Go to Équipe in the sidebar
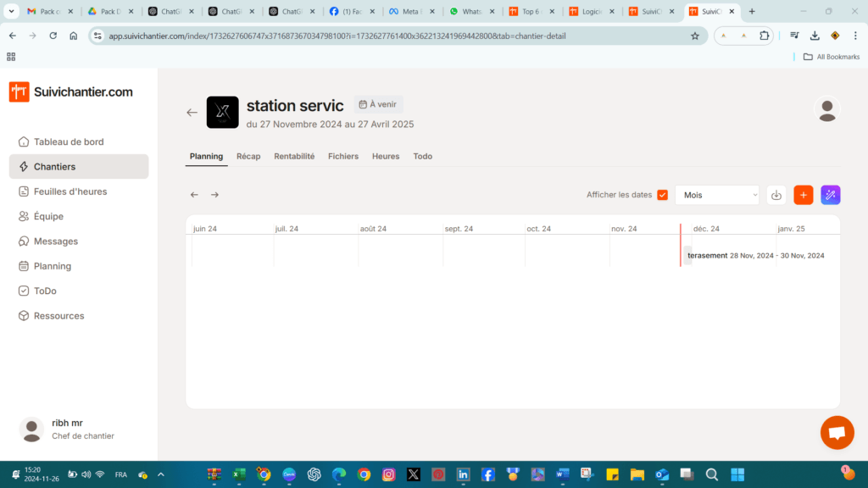The height and width of the screenshot is (488, 868). [48, 216]
